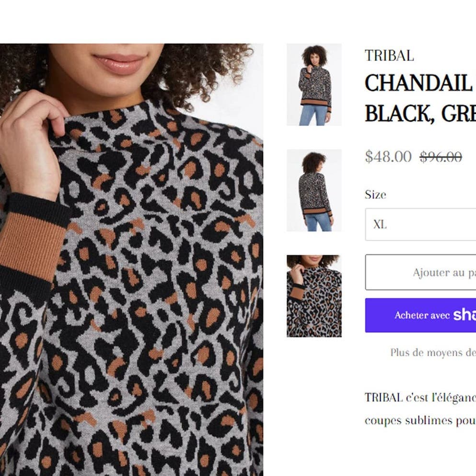The image size is (476, 476).
Task: Open the Size dropdown showing XL
Action: tap(420, 224)
